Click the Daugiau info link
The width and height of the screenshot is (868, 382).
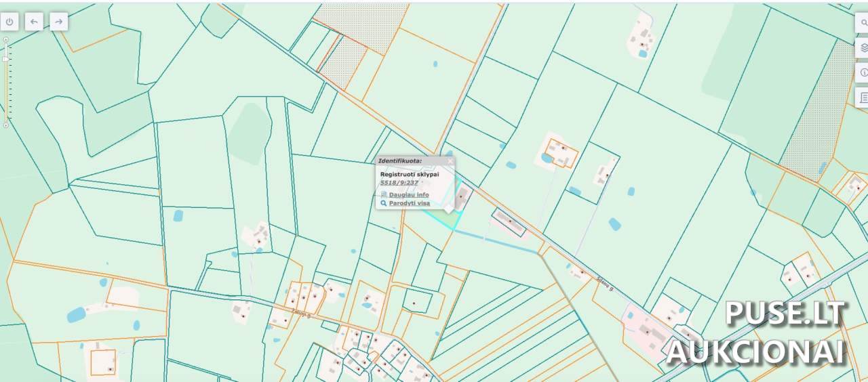coord(408,194)
